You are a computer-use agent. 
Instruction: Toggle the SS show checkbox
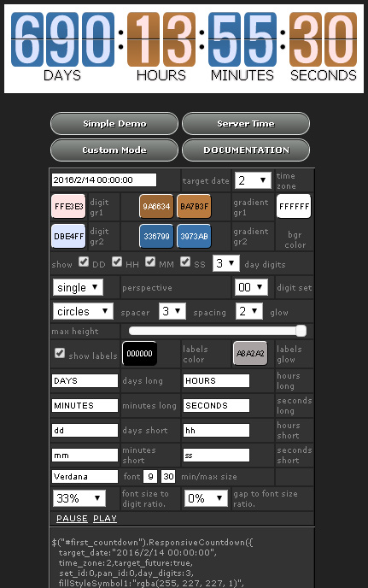(x=185, y=262)
